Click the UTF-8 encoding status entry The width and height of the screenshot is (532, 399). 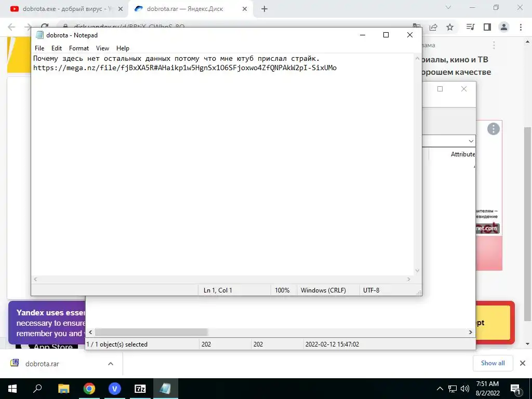pos(371,290)
